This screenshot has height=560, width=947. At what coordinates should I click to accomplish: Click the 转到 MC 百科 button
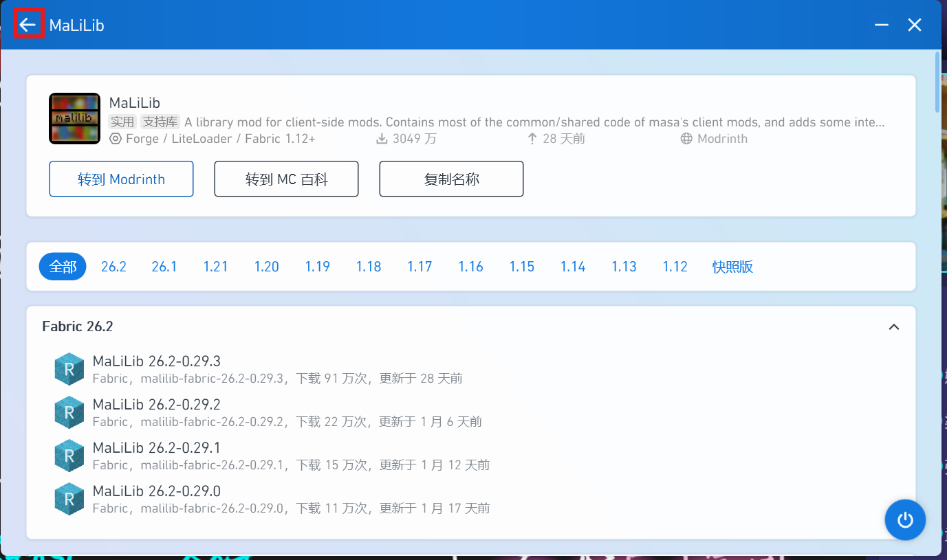pos(287,179)
